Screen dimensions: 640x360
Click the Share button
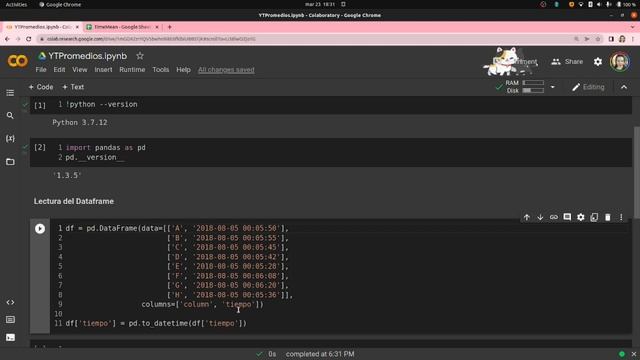click(x=567, y=62)
